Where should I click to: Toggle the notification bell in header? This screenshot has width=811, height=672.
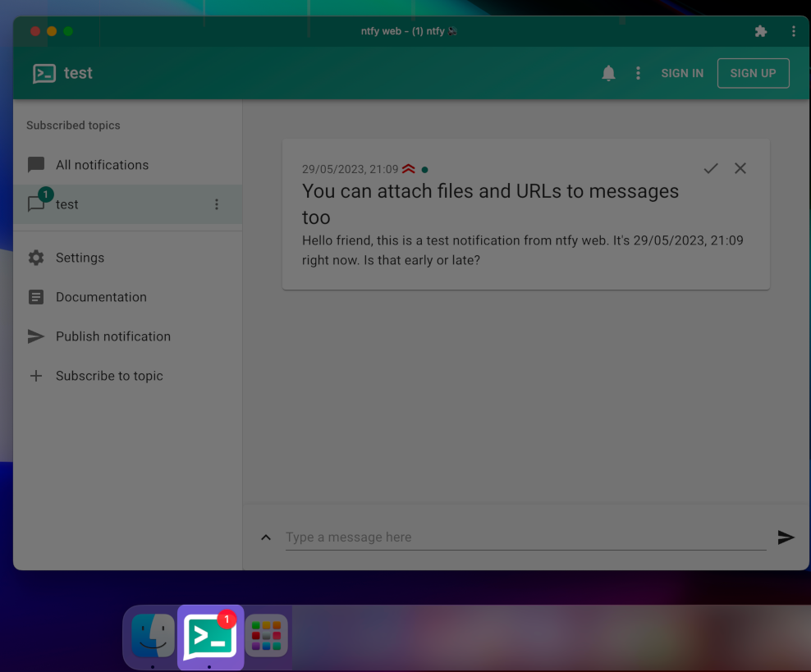(608, 73)
